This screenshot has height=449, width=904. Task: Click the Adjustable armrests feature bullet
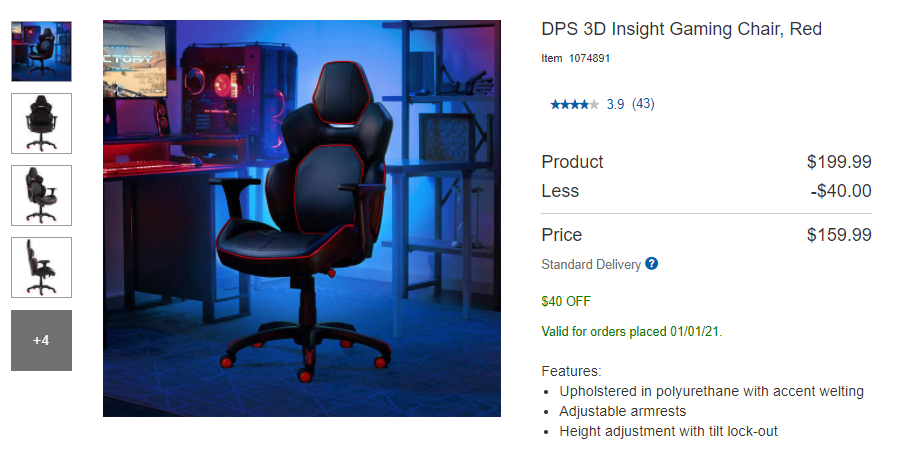[623, 412]
